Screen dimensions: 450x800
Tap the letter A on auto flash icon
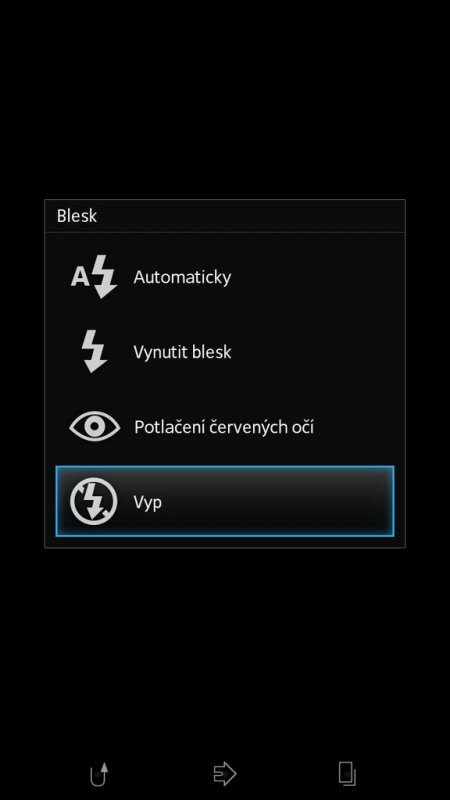tap(79, 278)
